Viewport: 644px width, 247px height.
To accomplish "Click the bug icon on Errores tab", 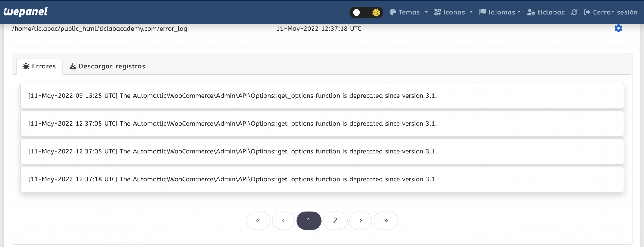I will click(x=26, y=66).
